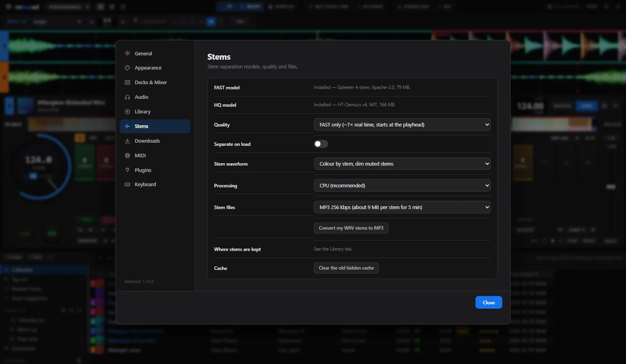Click the Keyboard icon in sidebar

[127, 185]
